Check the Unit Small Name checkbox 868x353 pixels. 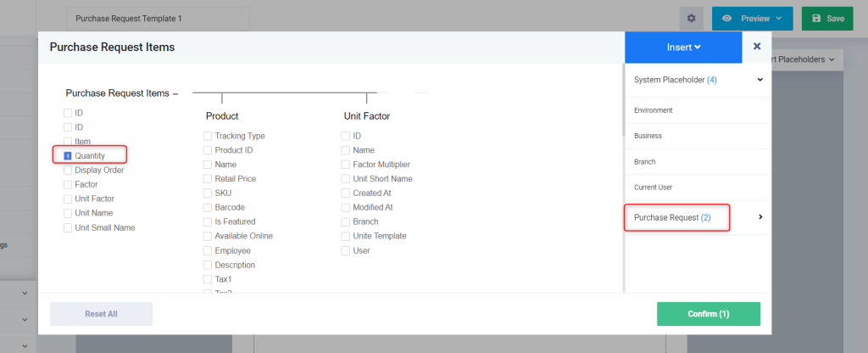[x=68, y=227]
